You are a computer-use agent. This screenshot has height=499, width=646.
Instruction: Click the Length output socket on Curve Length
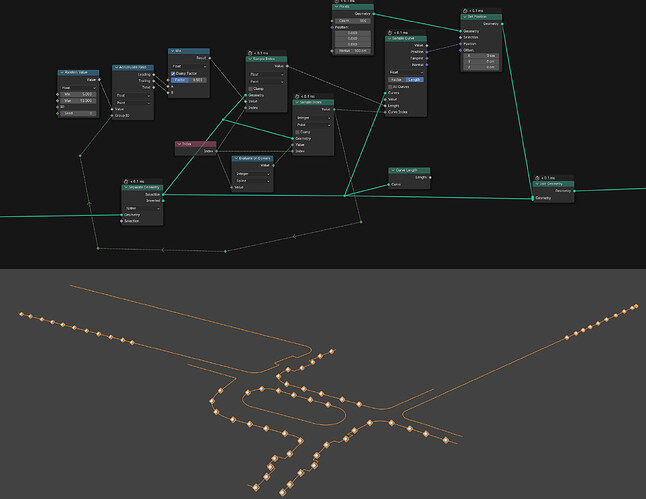pyautogui.click(x=430, y=178)
